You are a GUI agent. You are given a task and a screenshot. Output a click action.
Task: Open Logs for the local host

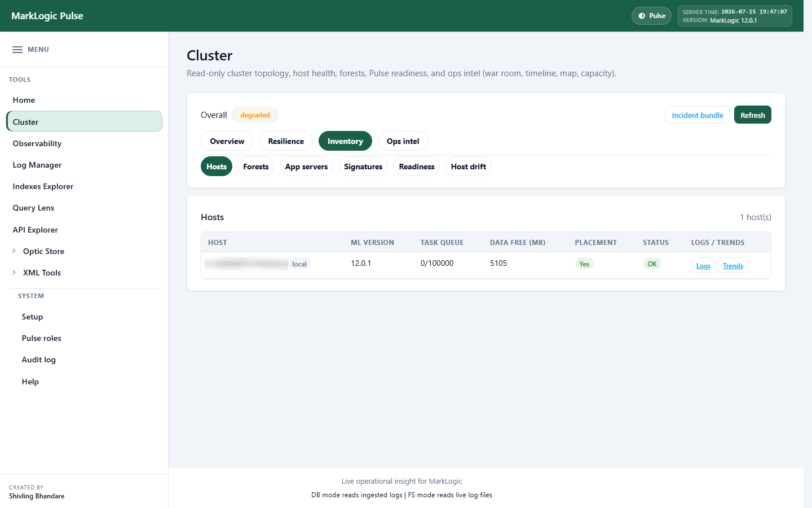[703, 265]
